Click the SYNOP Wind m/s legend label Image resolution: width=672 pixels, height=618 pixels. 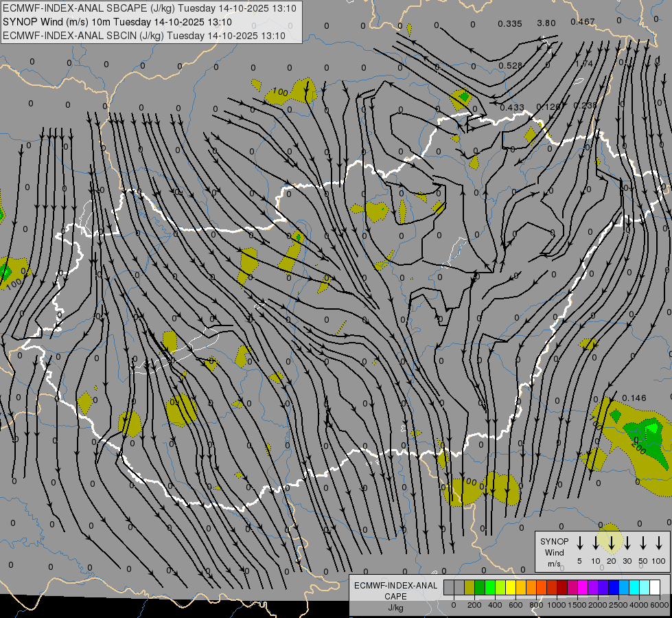tap(554, 552)
